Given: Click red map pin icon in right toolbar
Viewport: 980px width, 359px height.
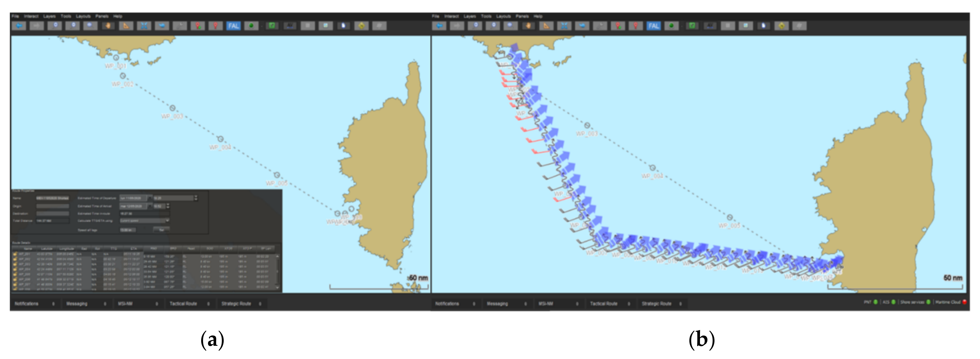Looking at the screenshot, I should [x=636, y=26].
